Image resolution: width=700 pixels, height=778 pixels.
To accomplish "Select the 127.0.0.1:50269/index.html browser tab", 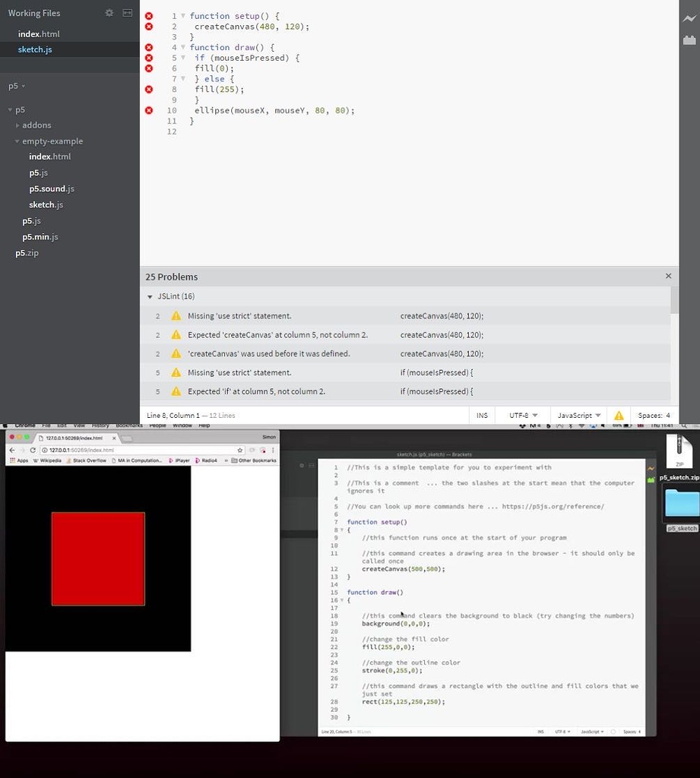I will [x=74, y=439].
